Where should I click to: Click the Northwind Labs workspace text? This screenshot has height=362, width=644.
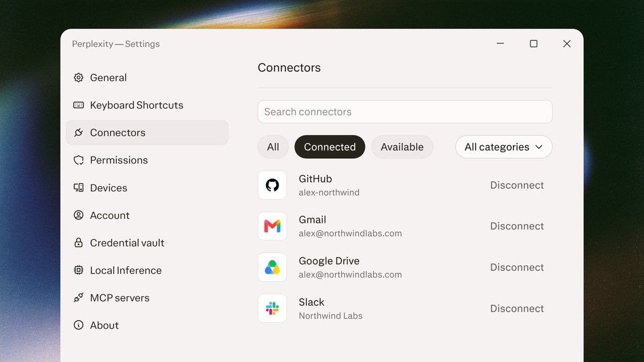click(331, 316)
